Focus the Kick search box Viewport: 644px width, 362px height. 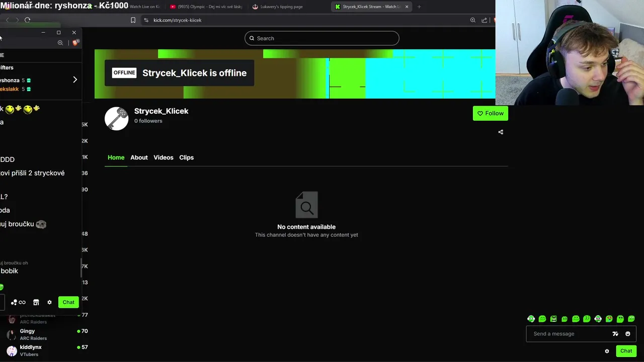pyautogui.click(x=322, y=38)
